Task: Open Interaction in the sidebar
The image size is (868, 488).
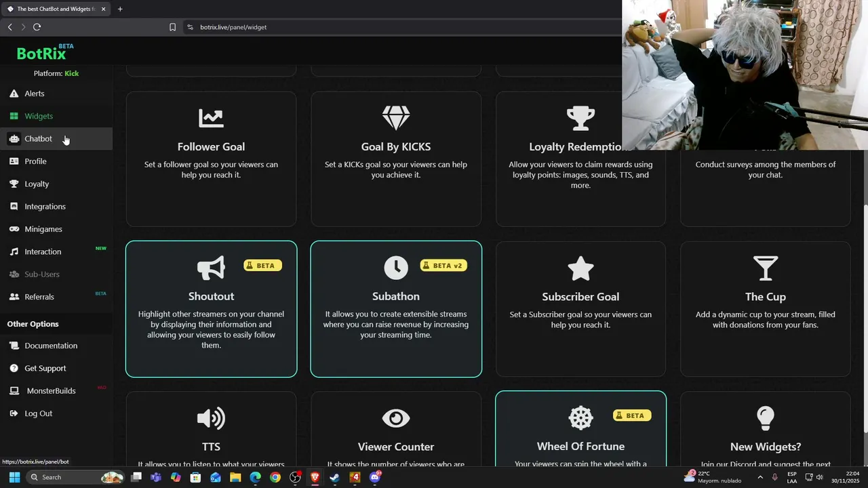Action: pyautogui.click(x=56, y=251)
